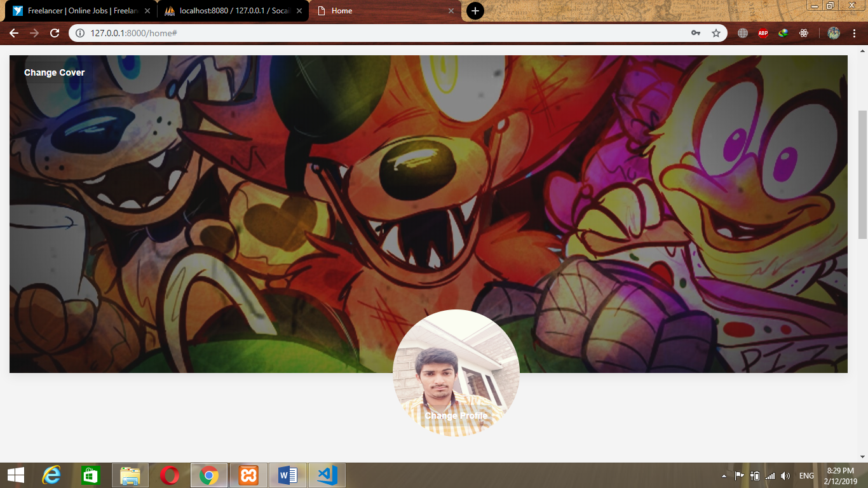Click the colorful extension icon beside ABP
The height and width of the screenshot is (488, 868).
[x=783, y=33]
